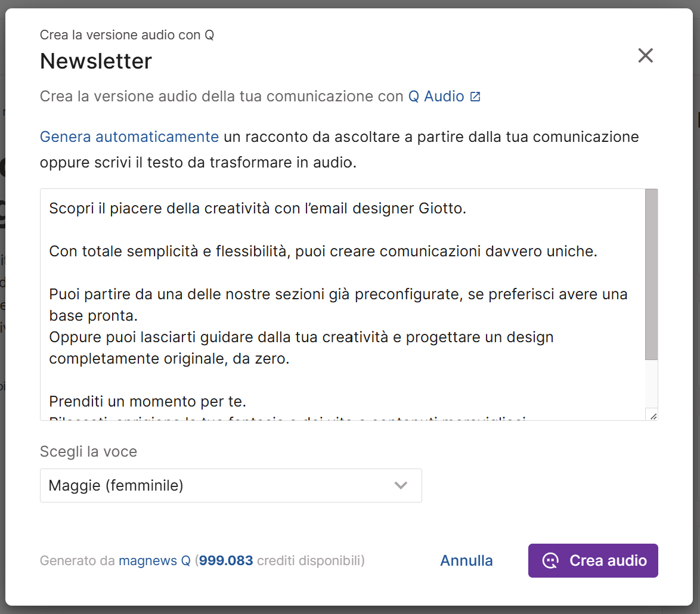
Task: Place cursor in the 'Scopri il piacere' line
Action: point(258,209)
